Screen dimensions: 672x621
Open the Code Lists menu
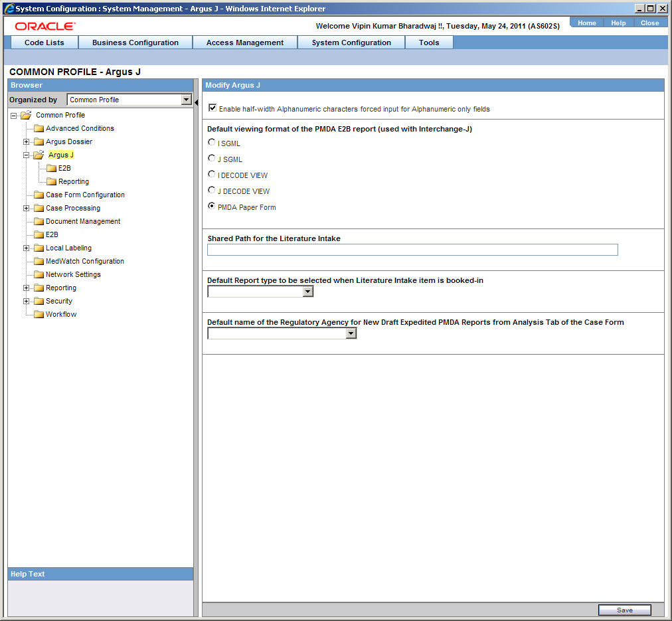coord(44,43)
